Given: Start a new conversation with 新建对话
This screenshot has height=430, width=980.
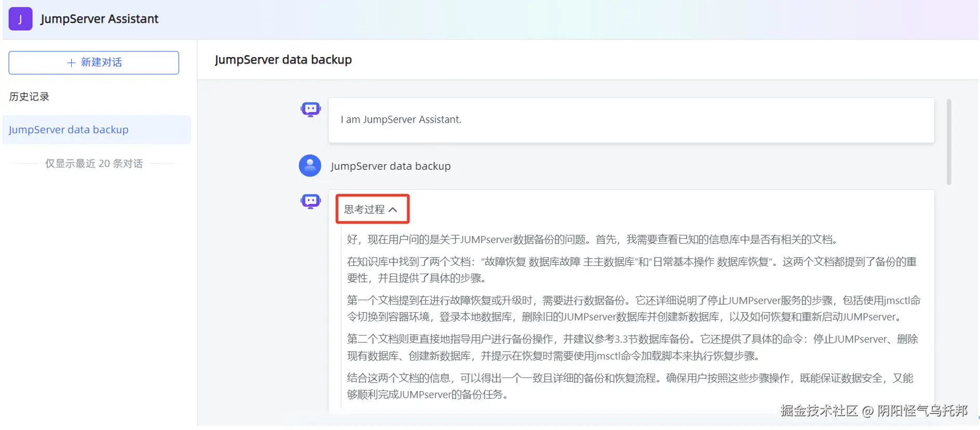Looking at the screenshot, I should pyautogui.click(x=94, y=62).
